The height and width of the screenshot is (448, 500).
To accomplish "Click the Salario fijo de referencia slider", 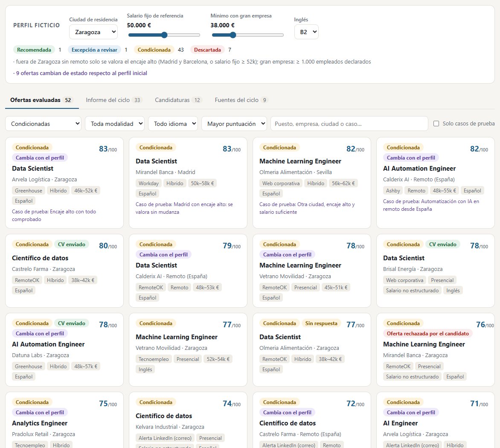I will click(x=164, y=35).
